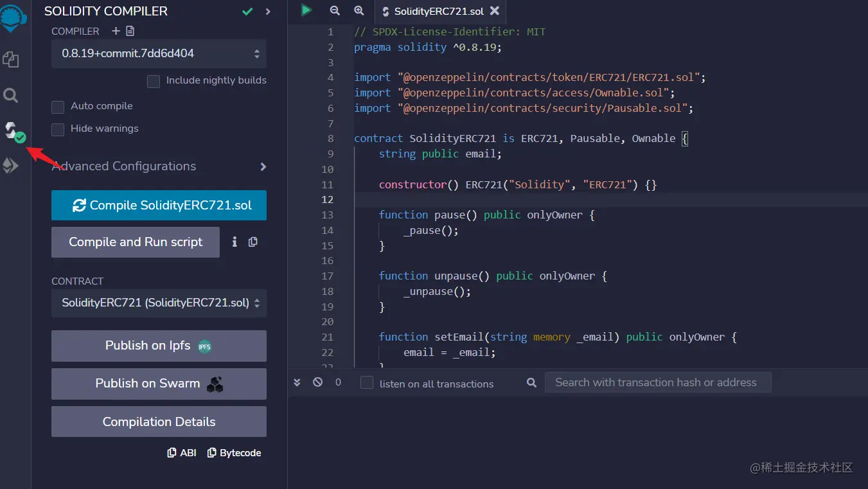This screenshot has width=868, height=489.
Task: Expand Advanced Configurations section
Action: [159, 166]
